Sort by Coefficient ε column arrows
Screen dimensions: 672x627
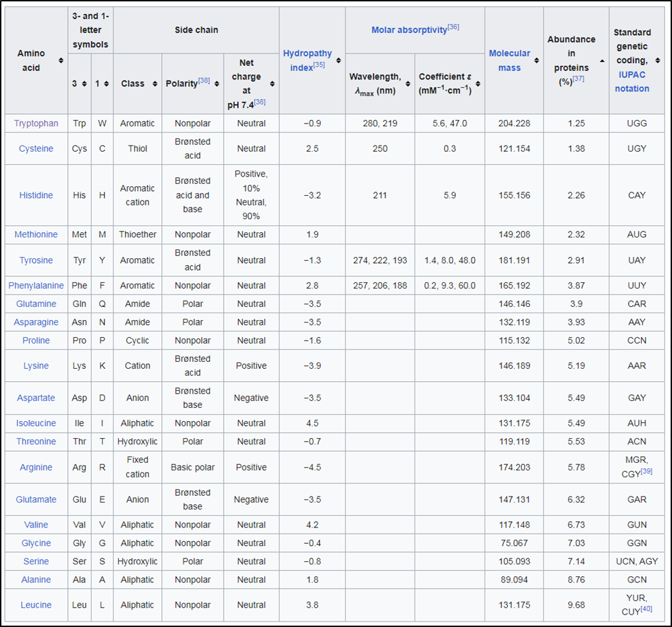coord(478,84)
